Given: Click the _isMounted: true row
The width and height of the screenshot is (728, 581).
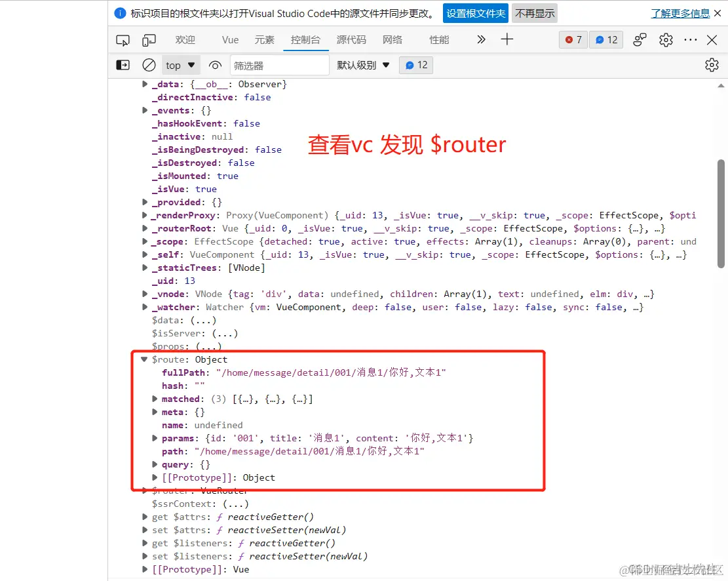Looking at the screenshot, I should click(x=195, y=176).
